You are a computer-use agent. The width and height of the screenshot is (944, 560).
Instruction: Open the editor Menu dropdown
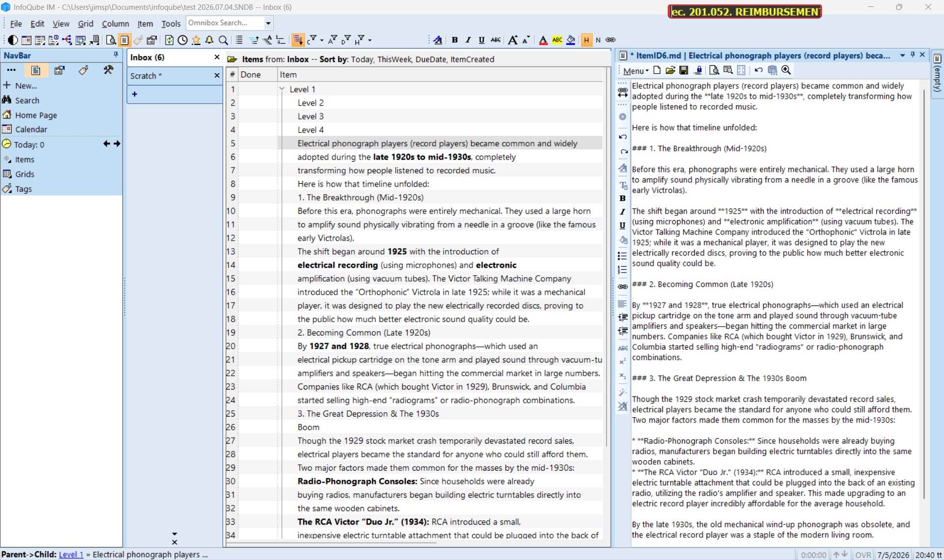point(635,71)
